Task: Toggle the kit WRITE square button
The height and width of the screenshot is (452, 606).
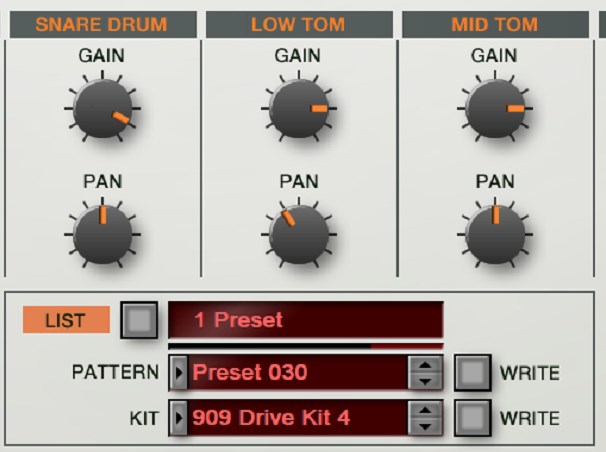Action: (x=473, y=417)
